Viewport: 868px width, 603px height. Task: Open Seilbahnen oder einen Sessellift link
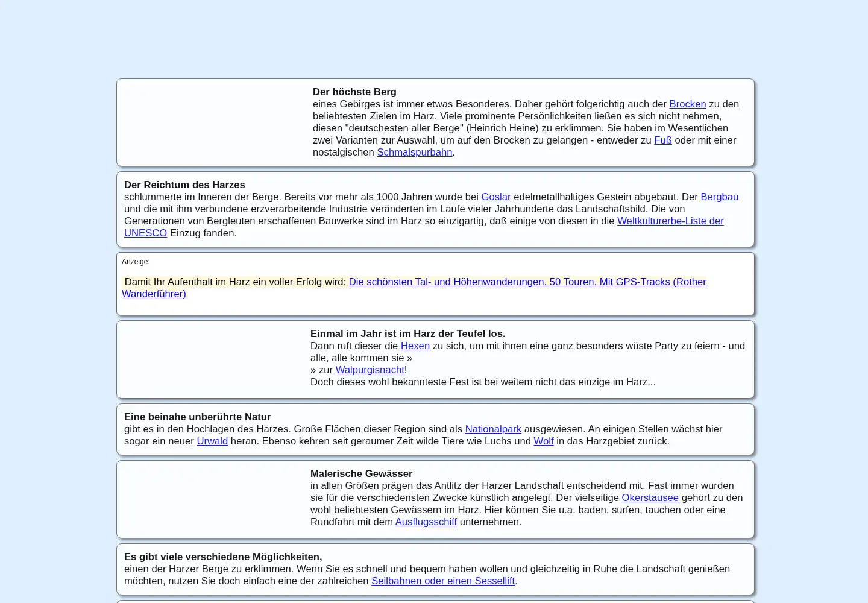tap(442, 581)
